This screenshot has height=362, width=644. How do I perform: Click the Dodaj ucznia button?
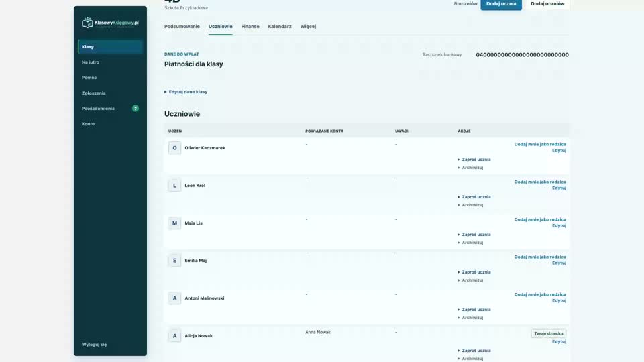(x=501, y=4)
